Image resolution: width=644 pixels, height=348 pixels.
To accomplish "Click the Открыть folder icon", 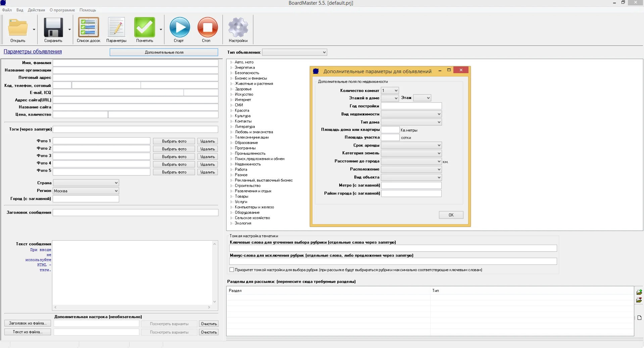I will pyautogui.click(x=18, y=28).
